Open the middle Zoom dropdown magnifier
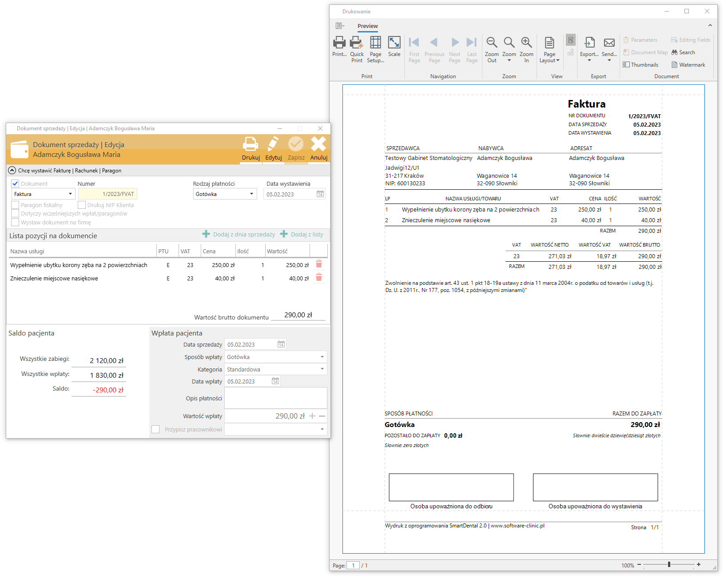This screenshot has width=728, height=579. (509, 49)
